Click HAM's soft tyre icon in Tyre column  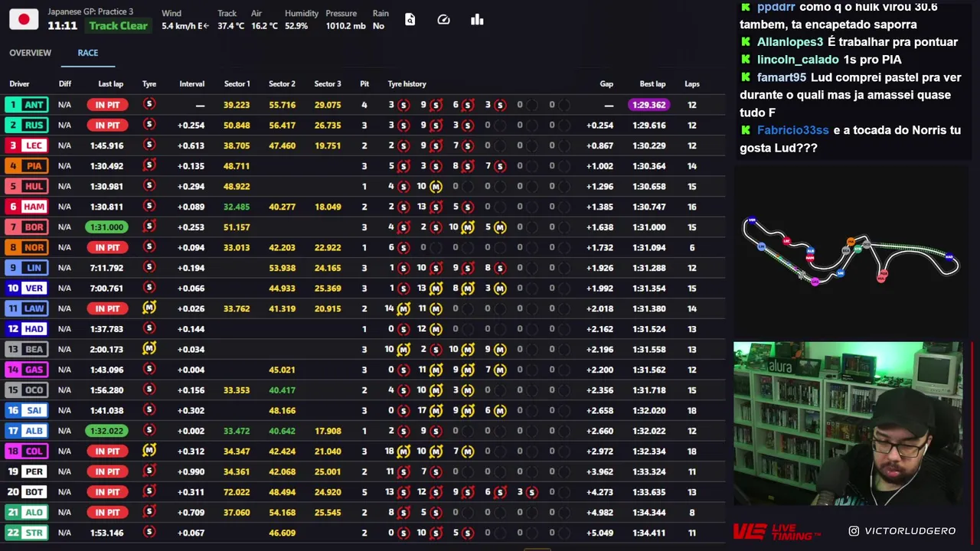click(149, 206)
